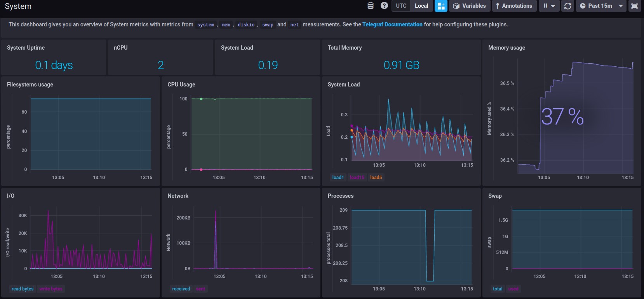Toggle the Annotations button
Image resolution: width=644 pixels, height=299 pixels.
coord(514,6)
